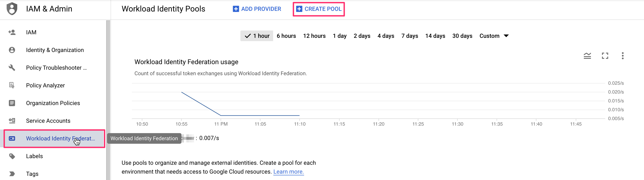644x180 pixels.
Task: Choose the 30 days time range
Action: tap(462, 36)
